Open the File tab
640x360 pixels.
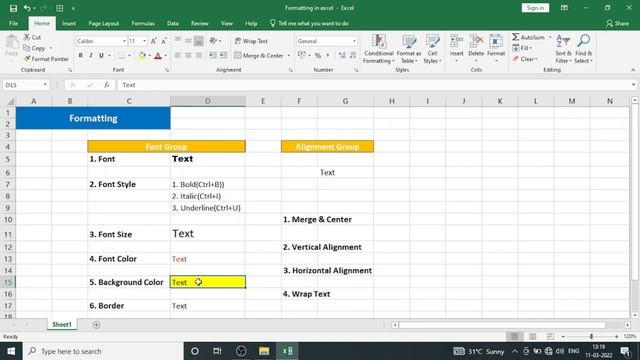point(13,24)
